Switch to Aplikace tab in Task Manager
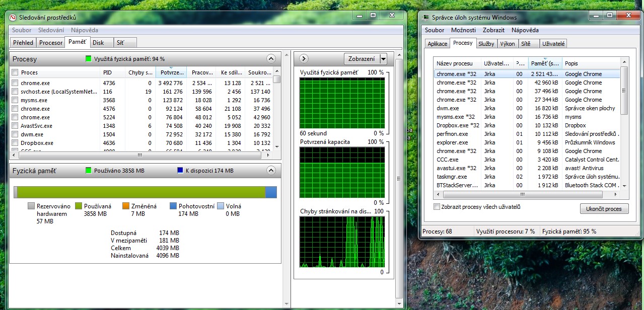 point(437,44)
